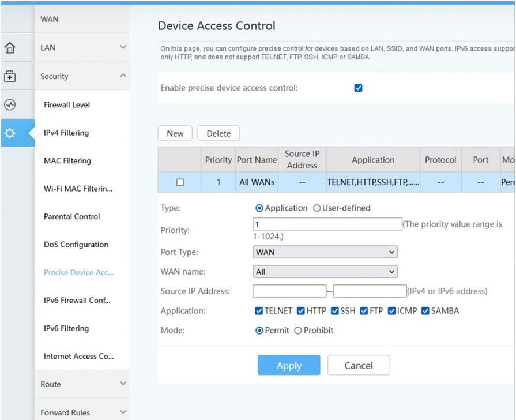Click the Apply button
Viewport: 516px width, 420px height.
pos(289,365)
